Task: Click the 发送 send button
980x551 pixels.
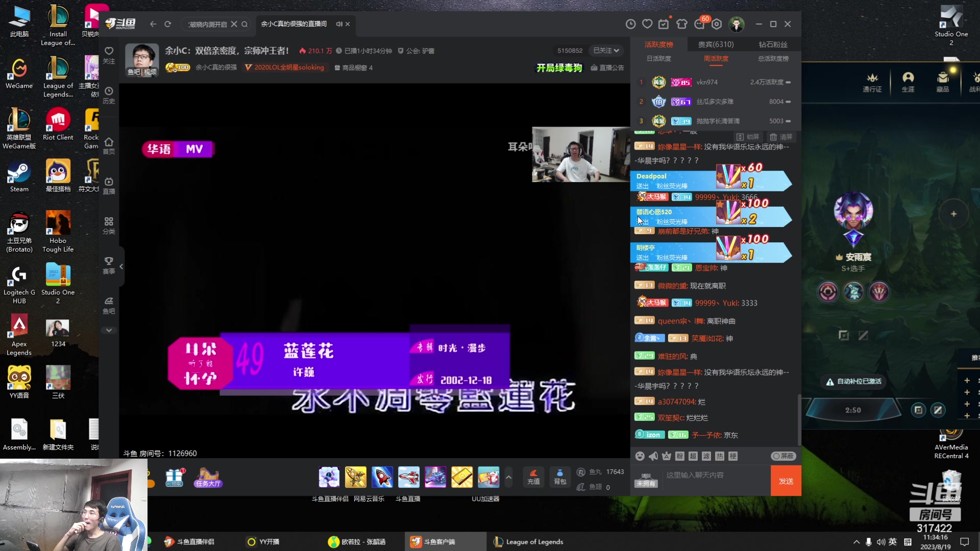Action: [786, 480]
